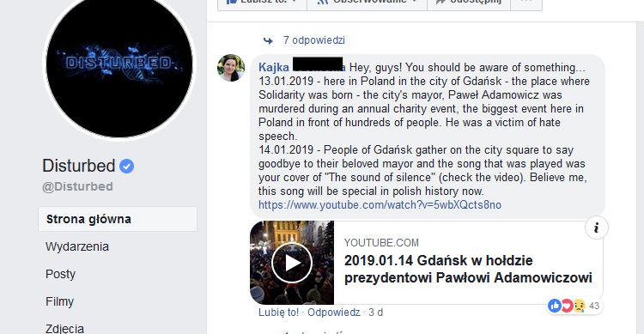
Task: Open video title Gdańsk w hołdzie link
Action: (468, 269)
